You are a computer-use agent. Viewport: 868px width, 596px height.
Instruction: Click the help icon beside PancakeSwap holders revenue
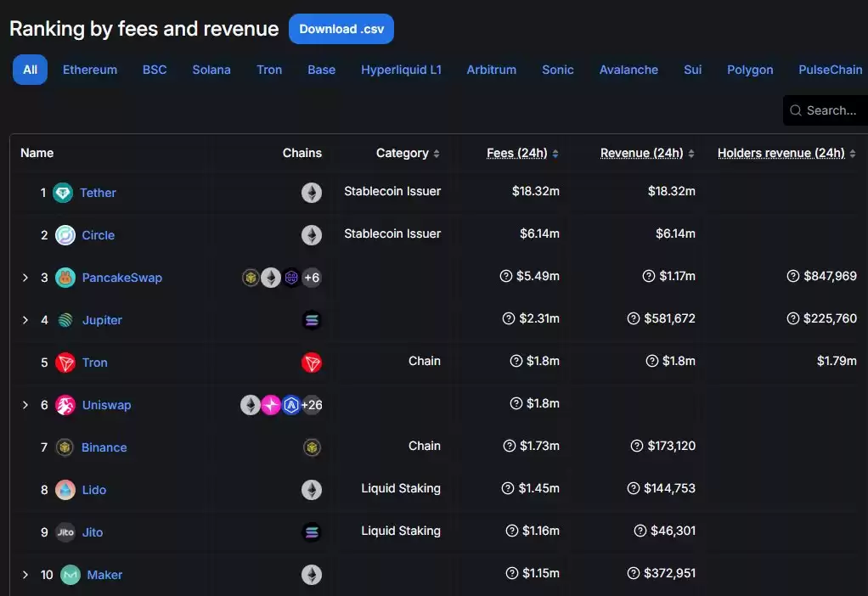click(x=793, y=276)
